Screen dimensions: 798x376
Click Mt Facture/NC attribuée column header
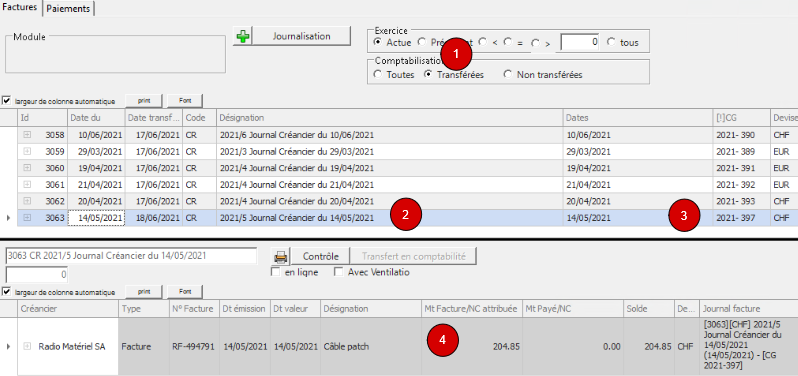pyautogui.click(x=472, y=309)
